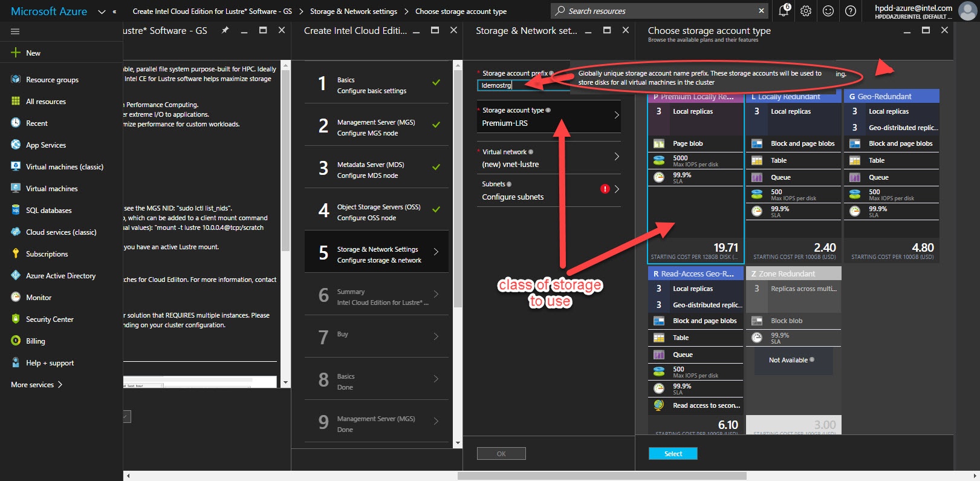The height and width of the screenshot is (481, 980).
Task: Click the App Services globe icon
Action: [16, 145]
